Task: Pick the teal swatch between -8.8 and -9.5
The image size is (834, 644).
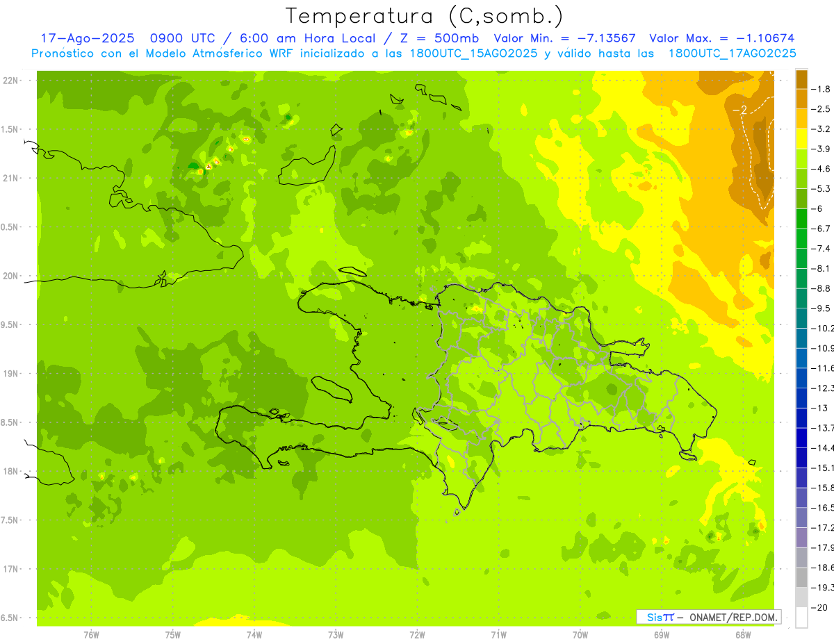Action: 802,298
